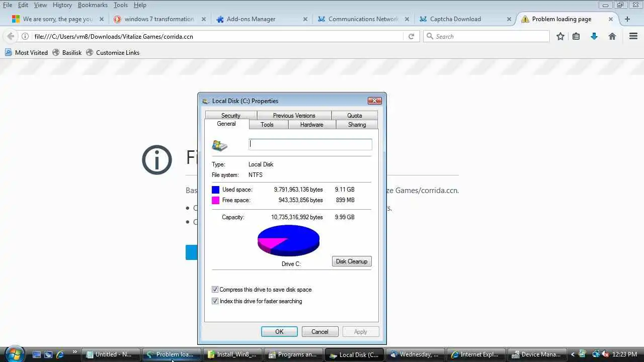Toggle Compress this drive checkbox
The image size is (644, 362).
[215, 290]
